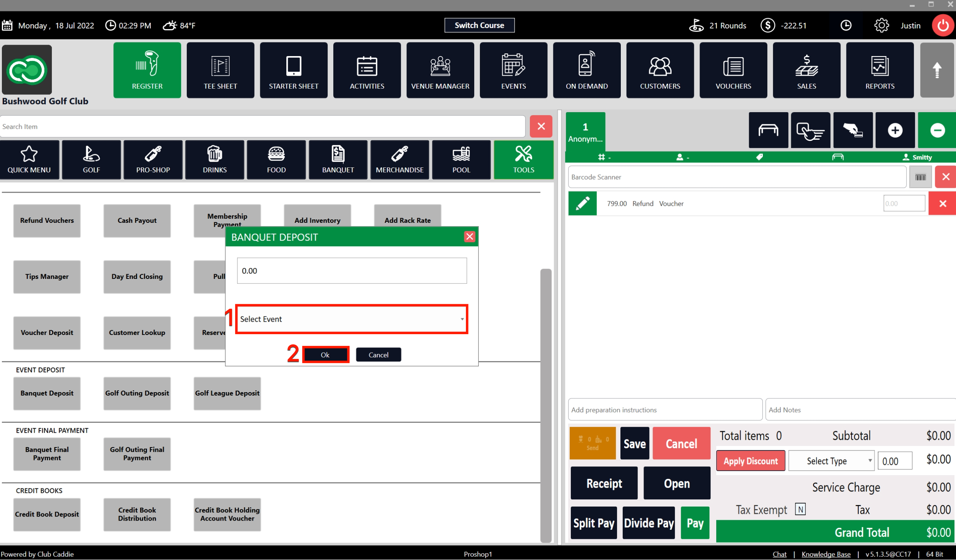Screen dimensions: 956x560
Task: Expand the Select Event dropdown
Action: coord(351,319)
